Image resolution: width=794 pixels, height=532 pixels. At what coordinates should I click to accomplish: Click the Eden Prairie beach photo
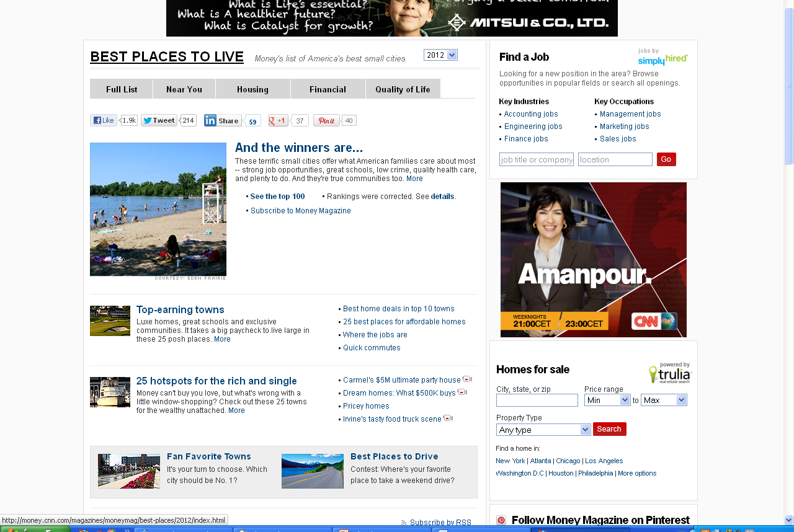point(158,209)
